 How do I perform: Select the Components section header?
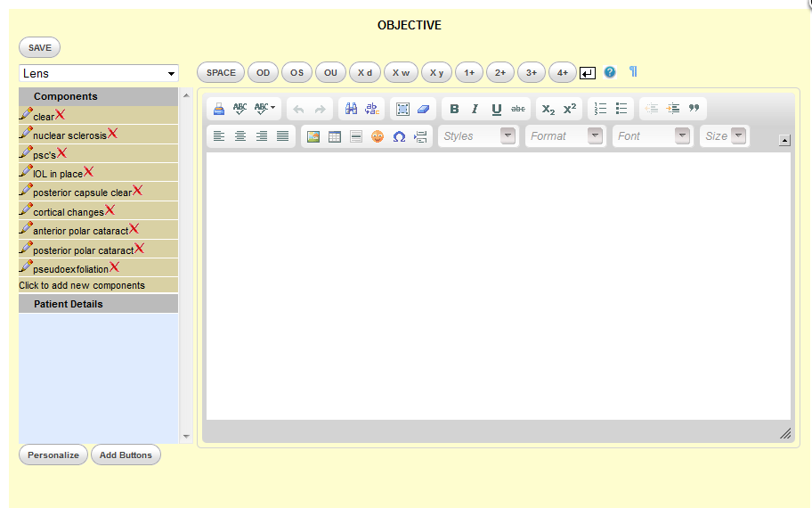coord(66,96)
